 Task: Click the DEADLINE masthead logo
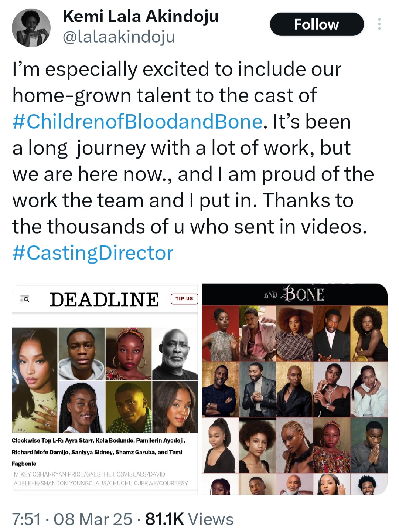[105, 299]
